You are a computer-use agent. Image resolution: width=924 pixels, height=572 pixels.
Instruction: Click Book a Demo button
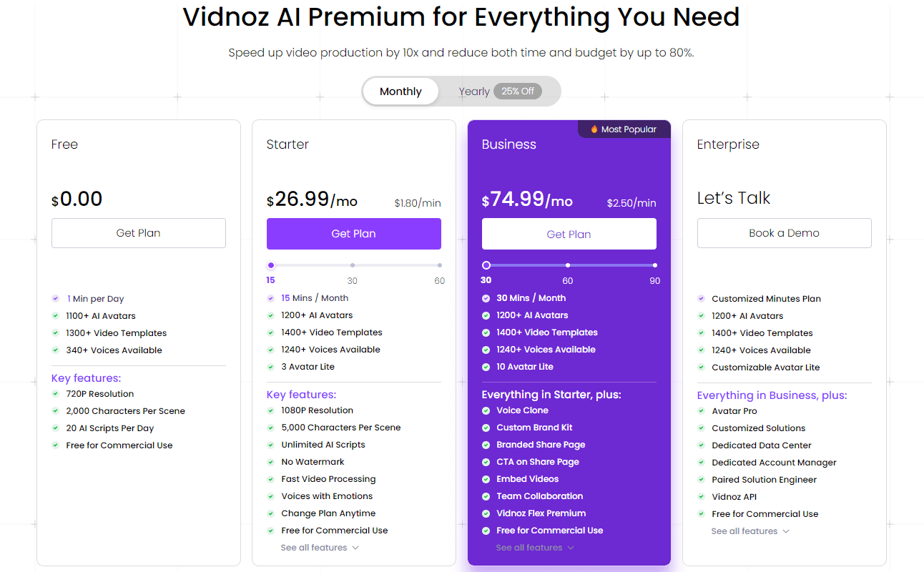point(785,233)
